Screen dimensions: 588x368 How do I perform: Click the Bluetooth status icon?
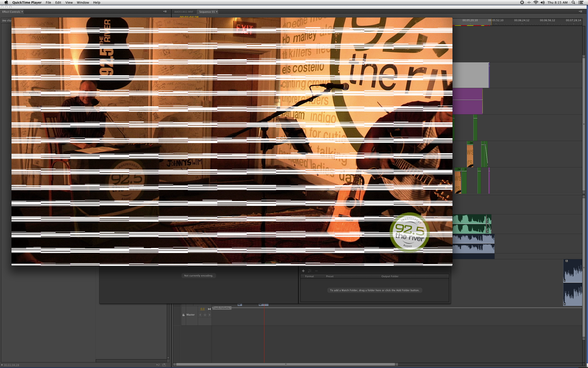(529, 3)
